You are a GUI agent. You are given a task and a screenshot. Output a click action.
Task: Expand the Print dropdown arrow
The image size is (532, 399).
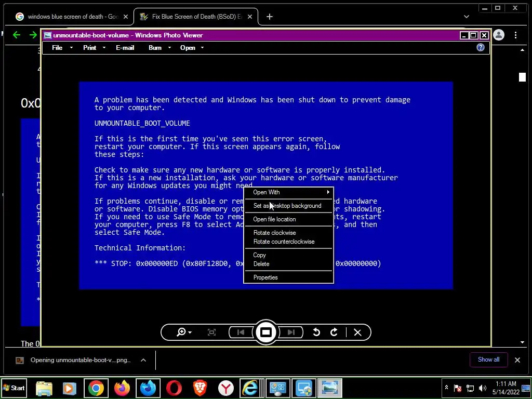pyautogui.click(x=104, y=48)
